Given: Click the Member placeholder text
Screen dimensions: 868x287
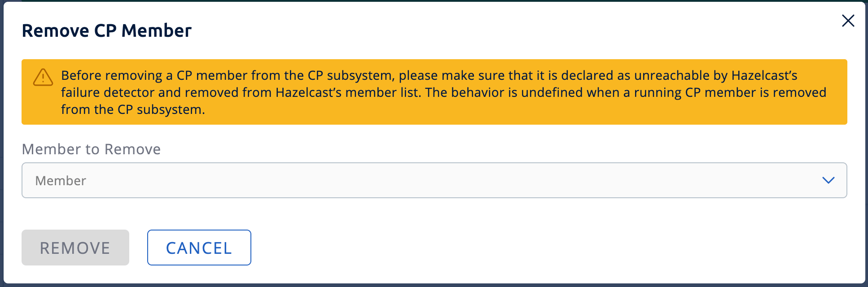Looking at the screenshot, I should [x=61, y=180].
